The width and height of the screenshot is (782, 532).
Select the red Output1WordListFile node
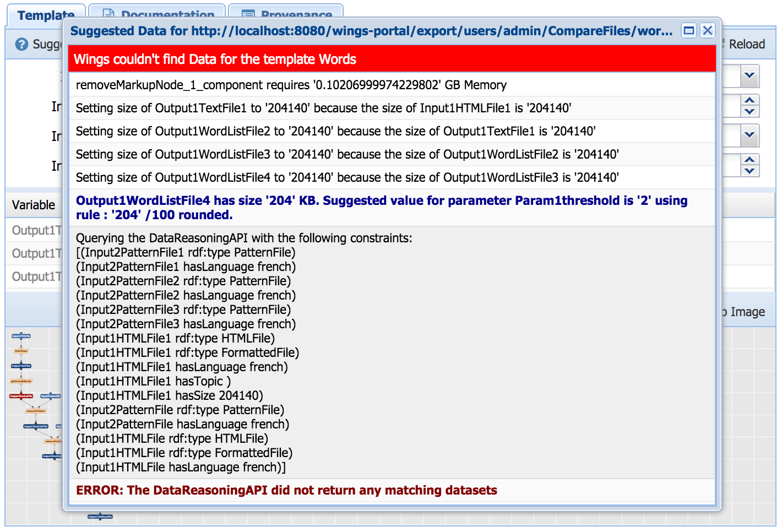click(x=21, y=396)
